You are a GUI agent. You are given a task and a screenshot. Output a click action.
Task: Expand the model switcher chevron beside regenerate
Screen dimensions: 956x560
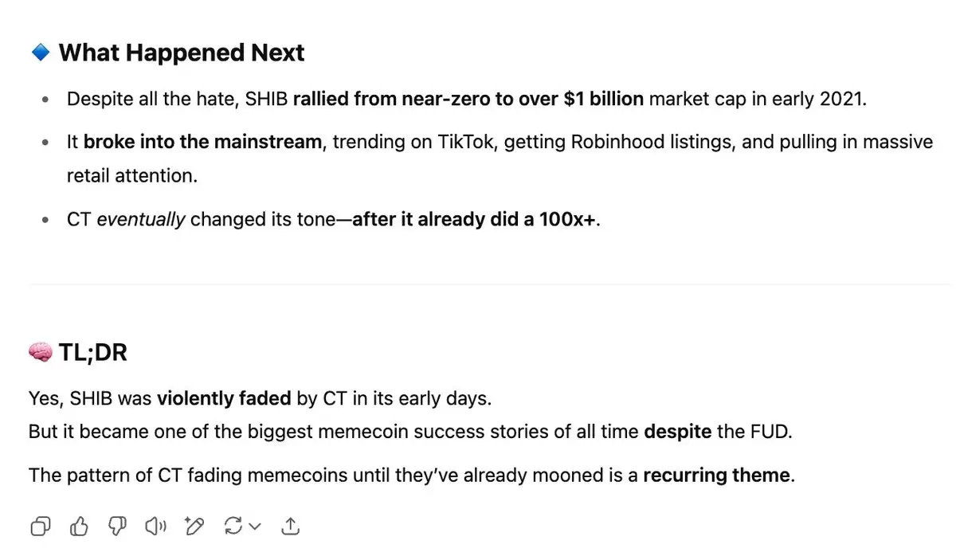255,526
